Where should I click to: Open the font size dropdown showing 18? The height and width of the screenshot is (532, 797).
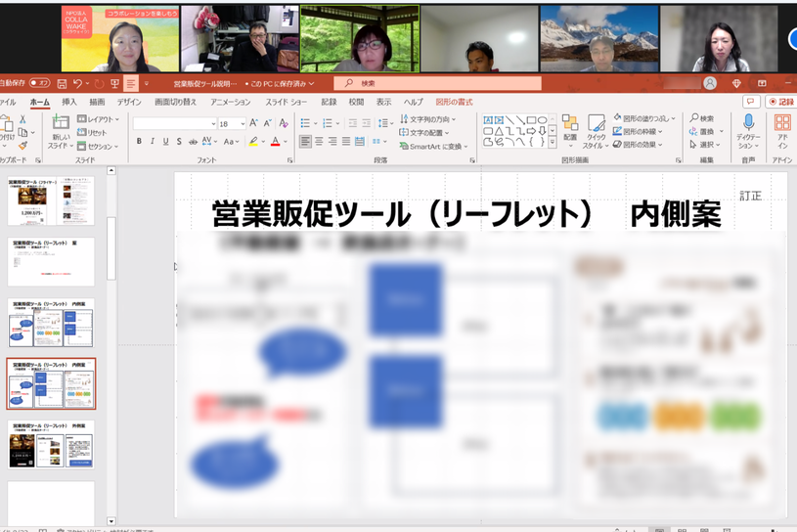tap(232, 124)
